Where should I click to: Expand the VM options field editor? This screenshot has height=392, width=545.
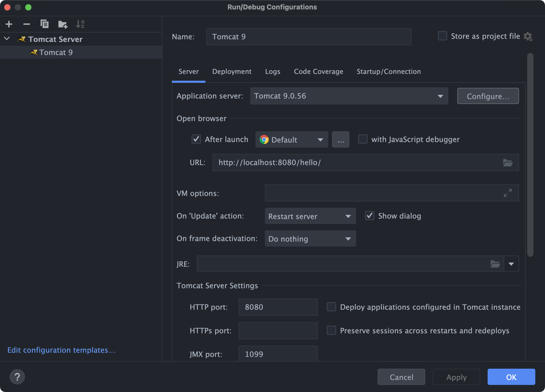[x=508, y=193]
